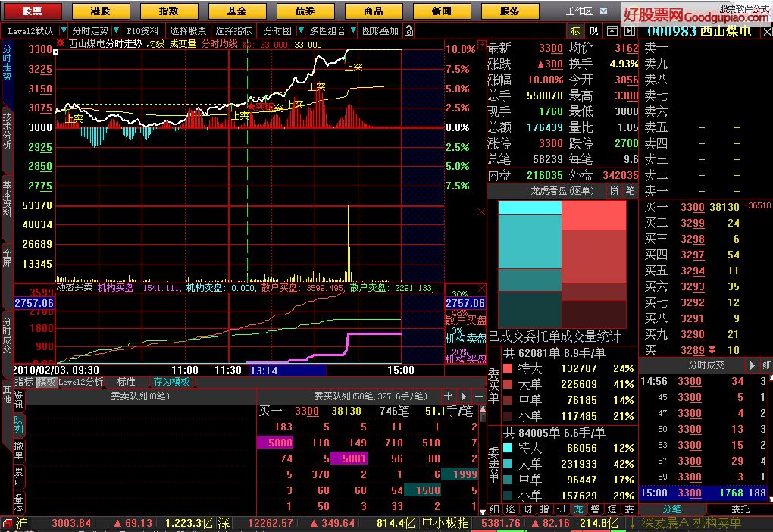Screen dimensions: 773x532
Task: Open the 分时走势 dropdown arrow
Action: pos(115,30)
